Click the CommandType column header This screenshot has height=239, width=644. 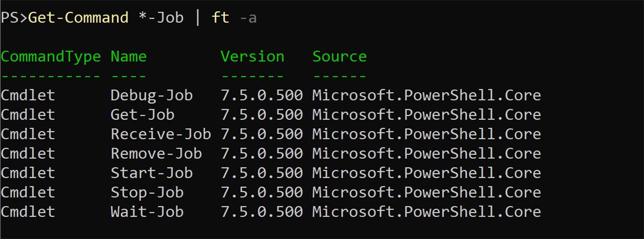tap(50, 56)
